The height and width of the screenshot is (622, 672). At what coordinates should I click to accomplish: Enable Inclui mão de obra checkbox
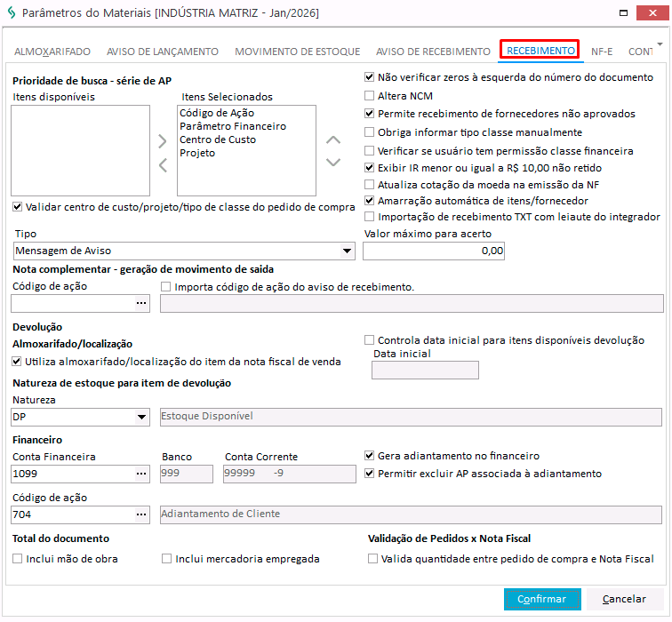[x=18, y=559]
